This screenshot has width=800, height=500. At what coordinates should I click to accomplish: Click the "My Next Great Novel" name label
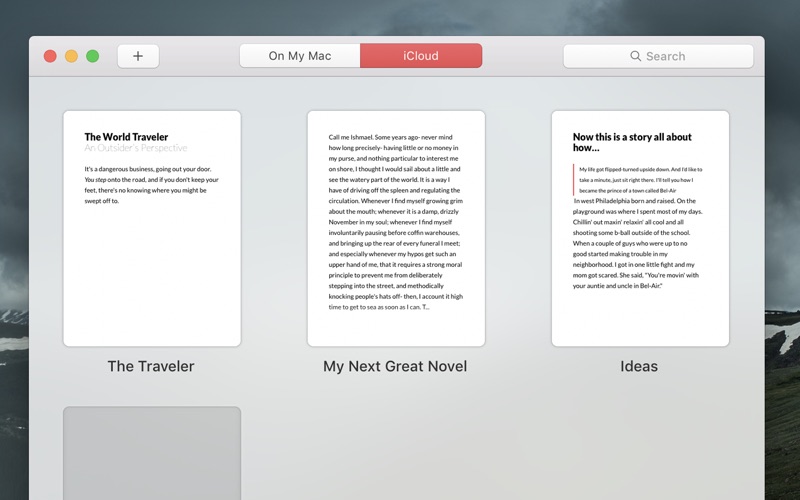point(395,366)
